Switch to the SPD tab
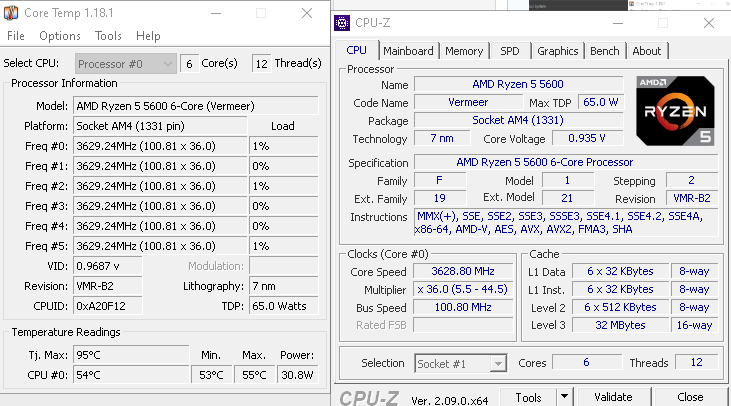Screen dimensions: 731x406 point(510,51)
